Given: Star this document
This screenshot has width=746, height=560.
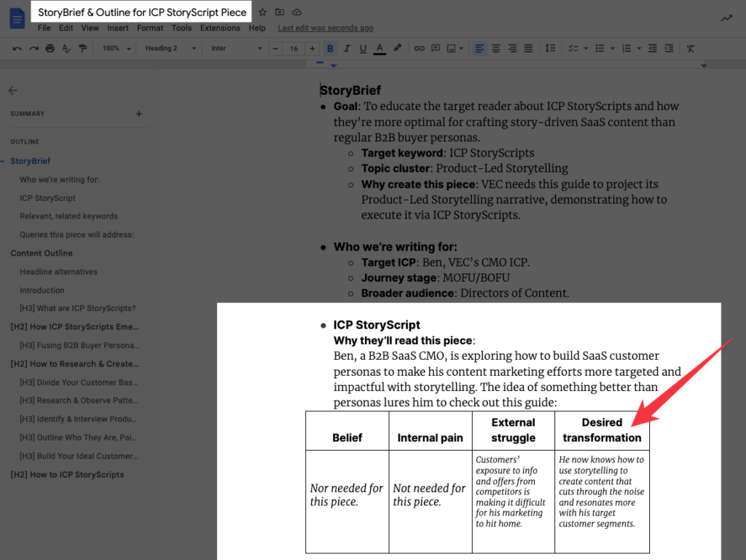Looking at the screenshot, I should click(x=262, y=12).
